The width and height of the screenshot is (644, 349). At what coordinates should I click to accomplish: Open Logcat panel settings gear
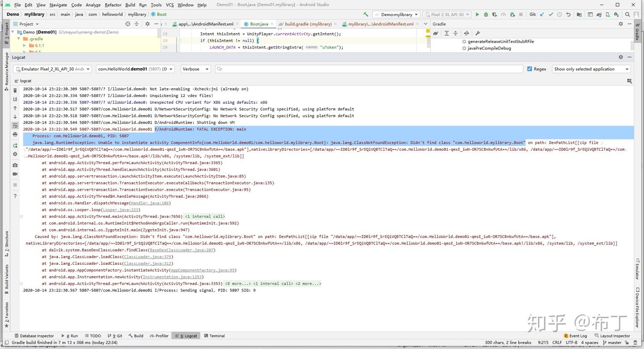pyautogui.click(x=621, y=57)
